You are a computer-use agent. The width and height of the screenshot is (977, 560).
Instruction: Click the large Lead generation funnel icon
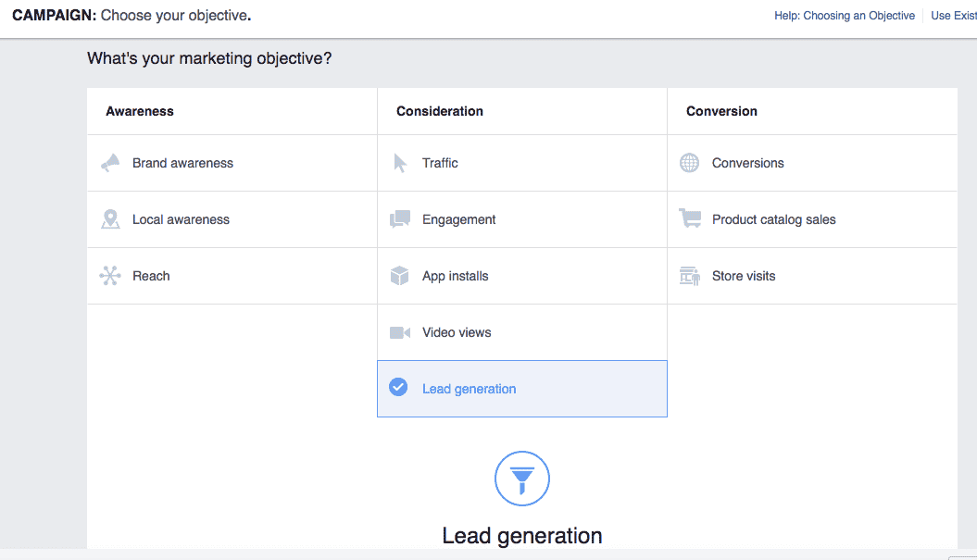click(522, 479)
